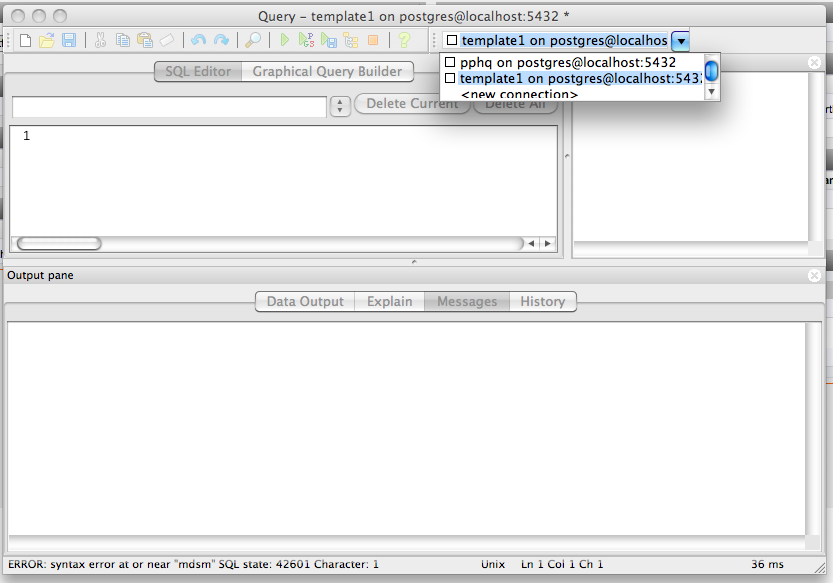Click the New file toolbar icon
The height and width of the screenshot is (583, 833).
point(25,40)
